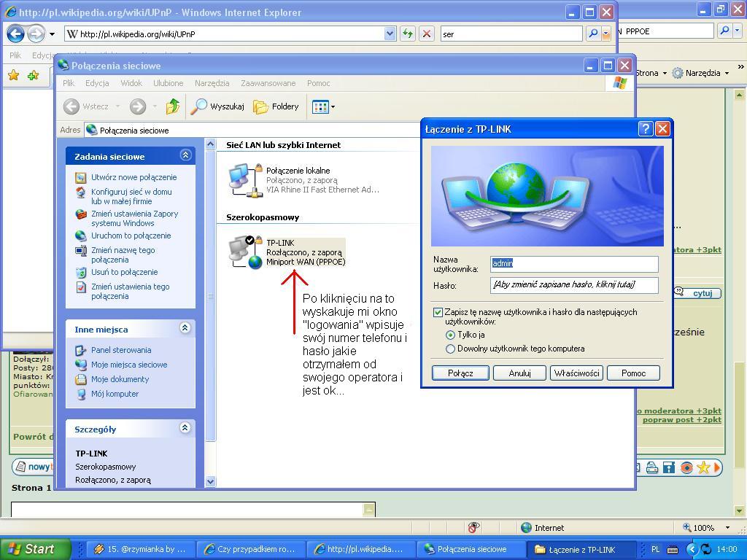Viewport: 747px width, 560px height.
Task: Click the Back arrow in Internet Explorer
Action: click(16, 34)
